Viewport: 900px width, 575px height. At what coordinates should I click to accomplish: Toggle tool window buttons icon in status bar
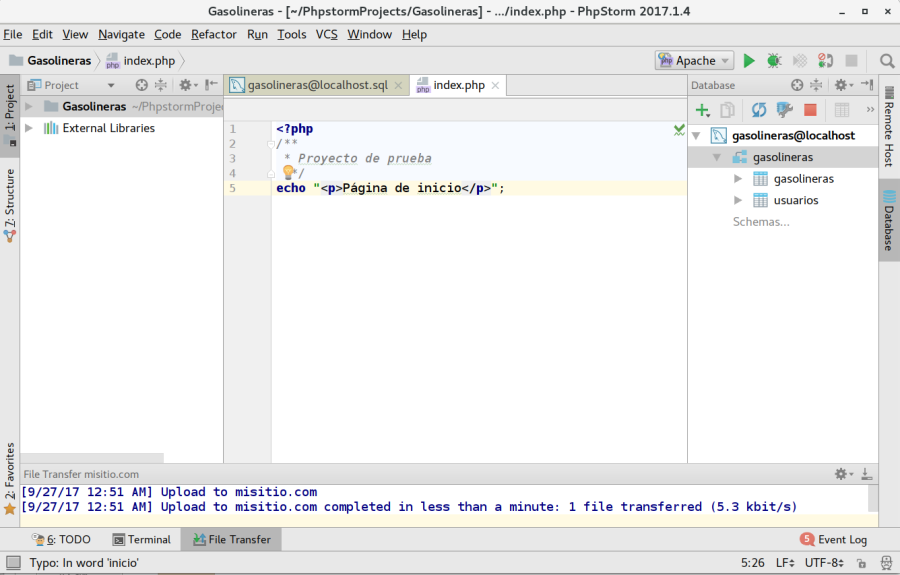point(13,562)
